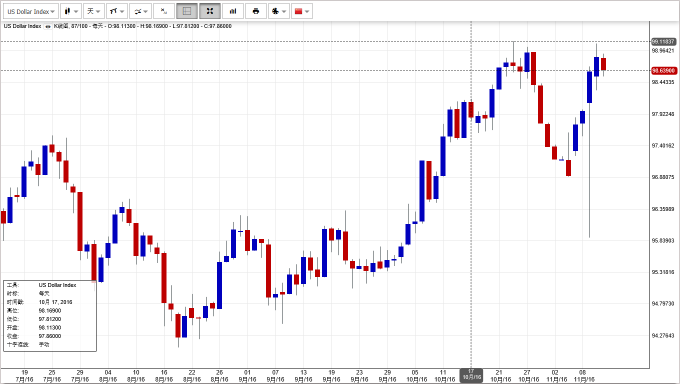Click the 94.79730 price axis label
This screenshot has height=384, width=680.
[663, 304]
